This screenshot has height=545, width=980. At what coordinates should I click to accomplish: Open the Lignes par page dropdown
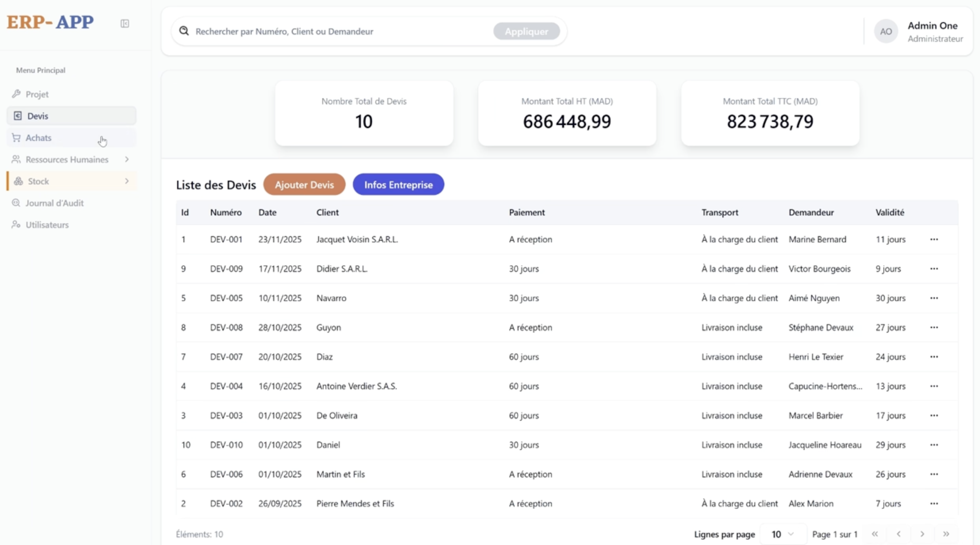[x=783, y=534]
